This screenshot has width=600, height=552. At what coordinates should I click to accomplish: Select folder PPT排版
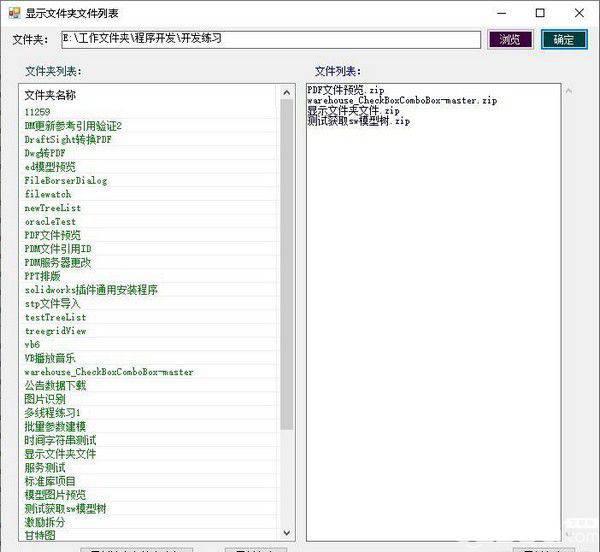point(42,276)
